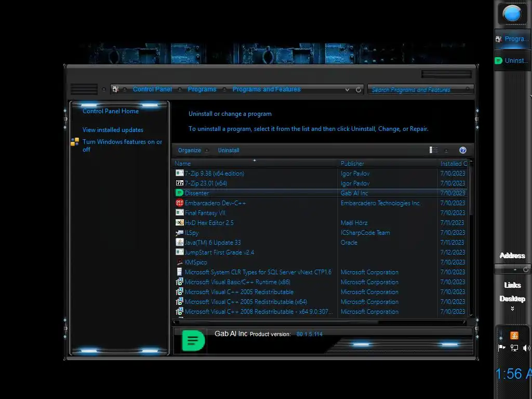Click the volume speaker tray icon
The image size is (532, 399).
(x=527, y=348)
